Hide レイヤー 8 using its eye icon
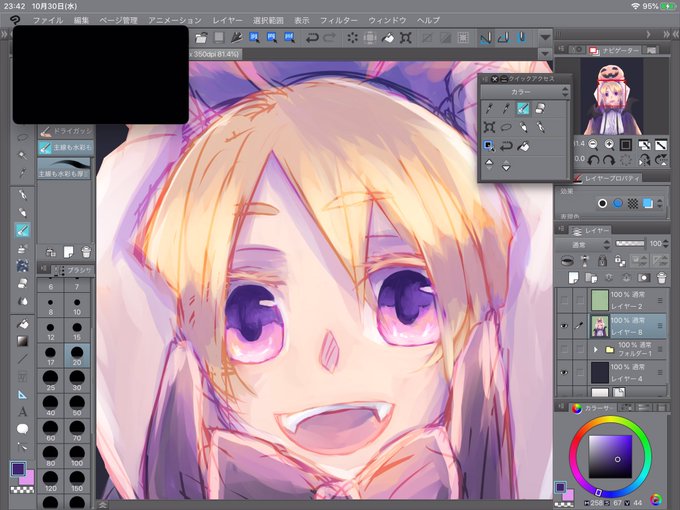The image size is (680, 510). (564, 326)
